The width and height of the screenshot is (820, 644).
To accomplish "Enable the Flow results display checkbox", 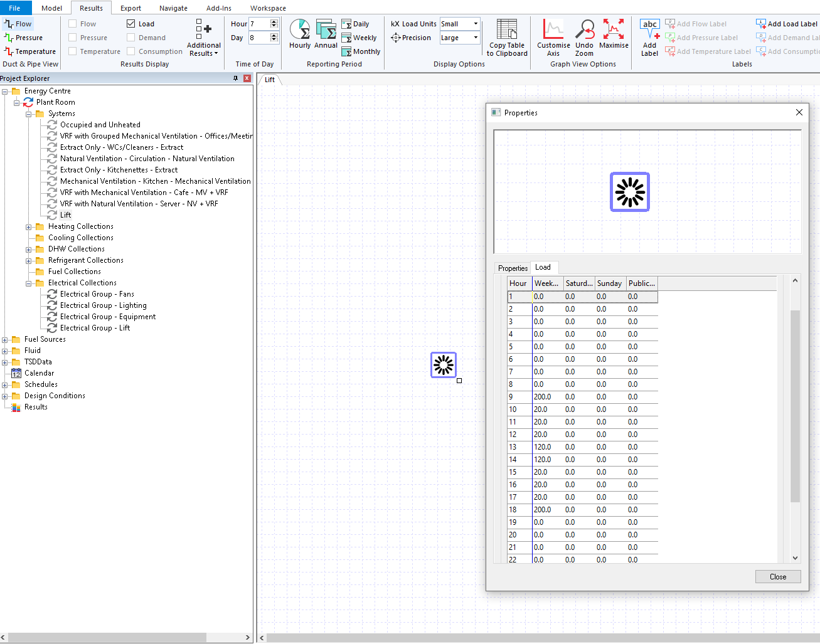I will (x=73, y=24).
